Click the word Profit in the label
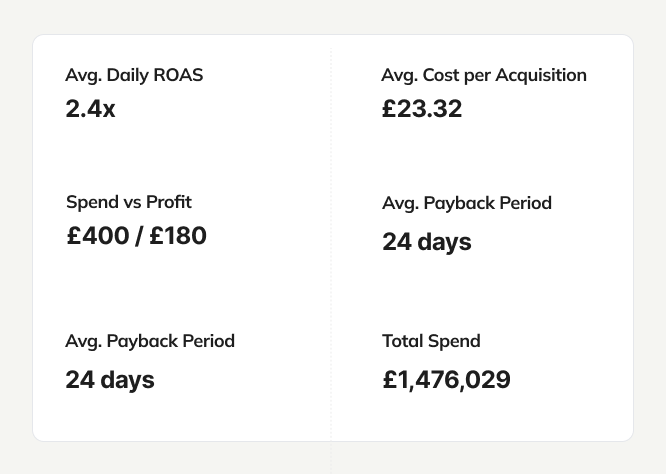Screen dimensions: 666x474 pos(169,202)
